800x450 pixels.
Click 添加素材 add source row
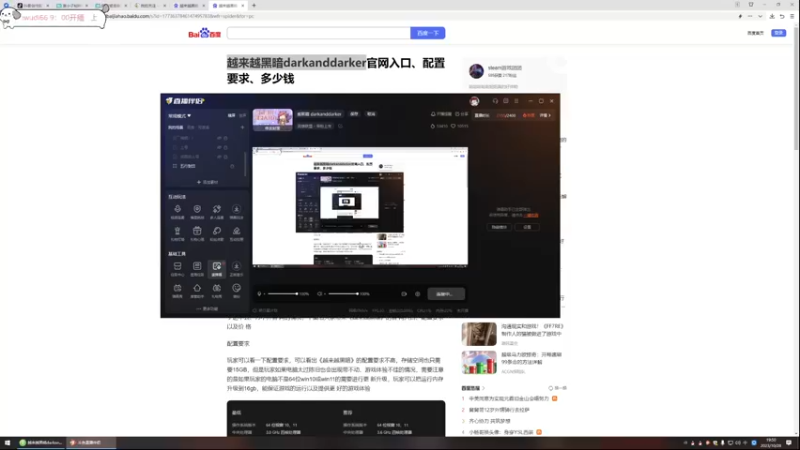point(207,182)
